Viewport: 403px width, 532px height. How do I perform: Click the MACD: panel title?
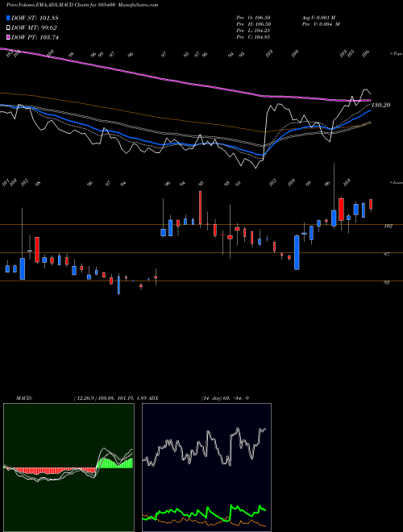(x=24, y=398)
